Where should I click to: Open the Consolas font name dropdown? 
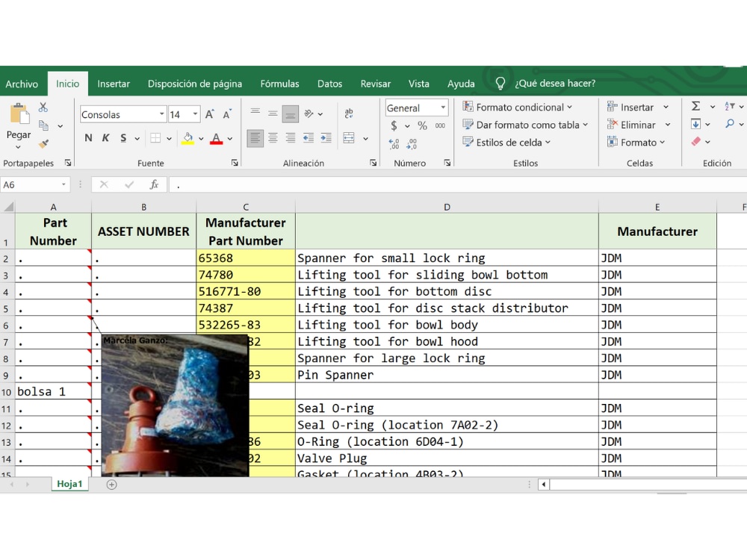[162, 114]
